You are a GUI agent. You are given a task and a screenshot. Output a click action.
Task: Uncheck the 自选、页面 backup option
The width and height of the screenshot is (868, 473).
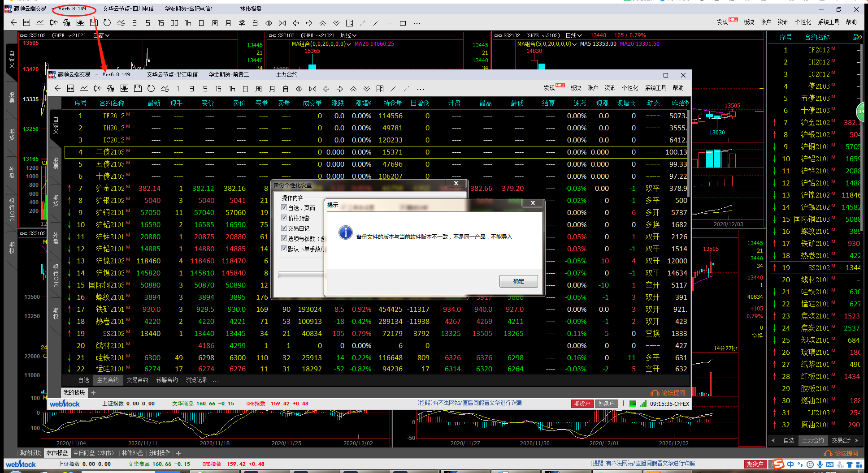click(x=284, y=207)
